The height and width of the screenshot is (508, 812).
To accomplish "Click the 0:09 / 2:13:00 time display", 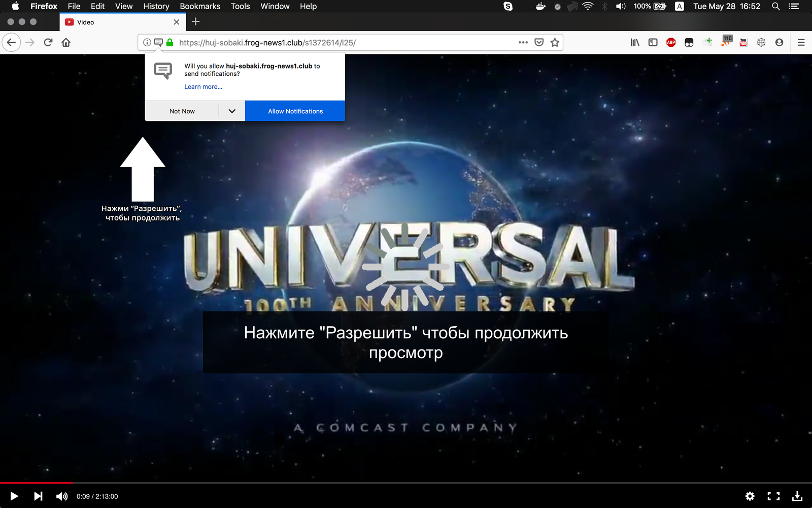I will click(97, 496).
